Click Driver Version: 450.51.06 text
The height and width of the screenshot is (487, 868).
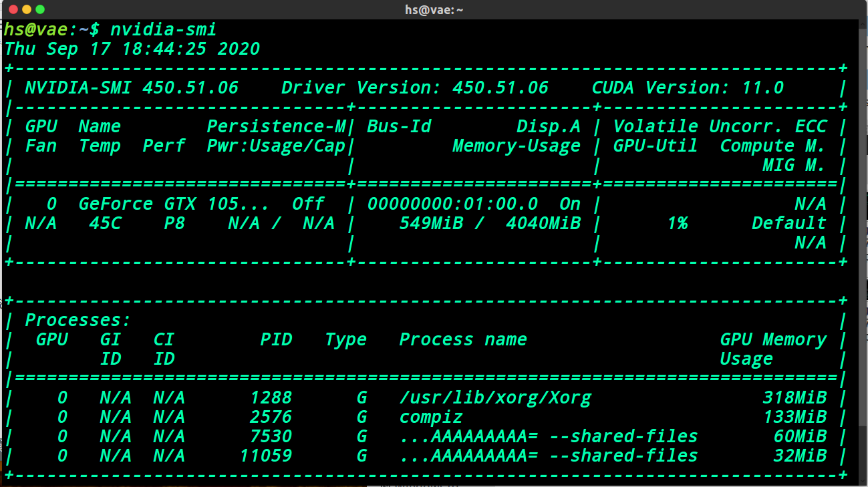[x=415, y=88]
